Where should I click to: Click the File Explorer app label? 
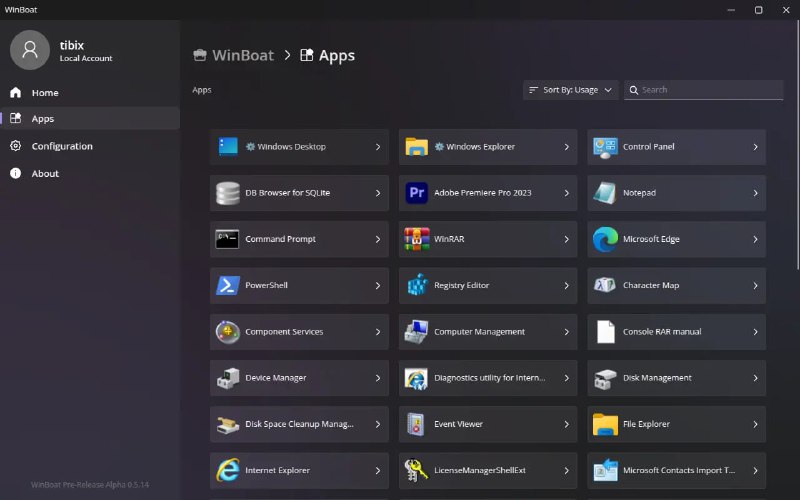pos(646,424)
